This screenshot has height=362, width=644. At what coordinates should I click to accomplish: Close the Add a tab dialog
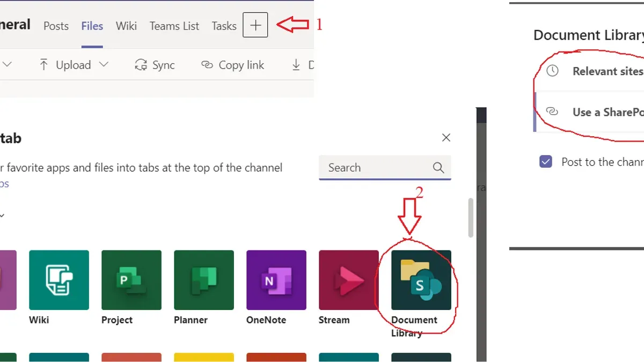446,138
